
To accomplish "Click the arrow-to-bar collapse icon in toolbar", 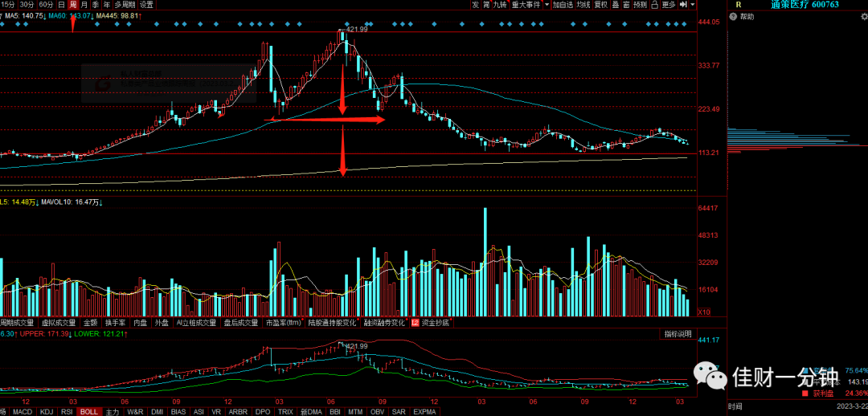I will [684, 5].
